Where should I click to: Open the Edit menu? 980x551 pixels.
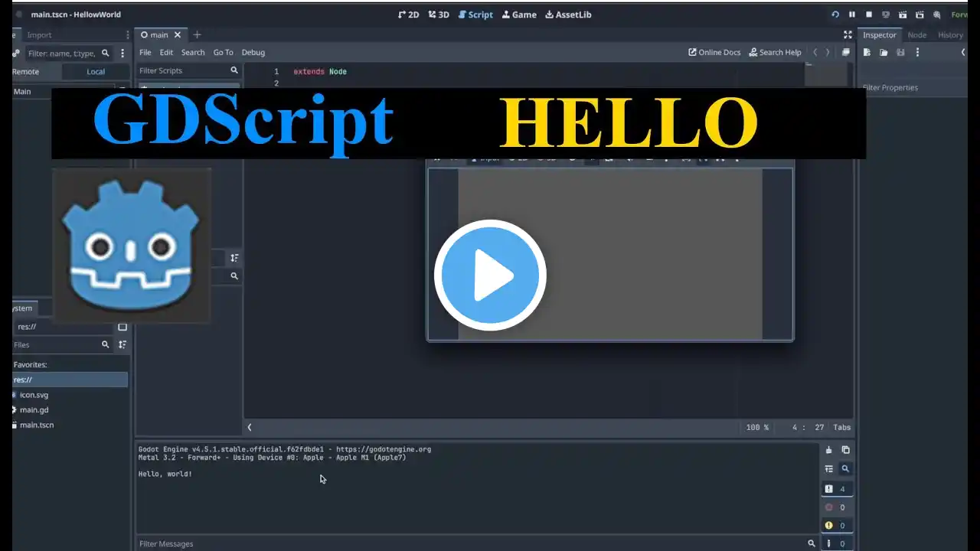point(166,52)
